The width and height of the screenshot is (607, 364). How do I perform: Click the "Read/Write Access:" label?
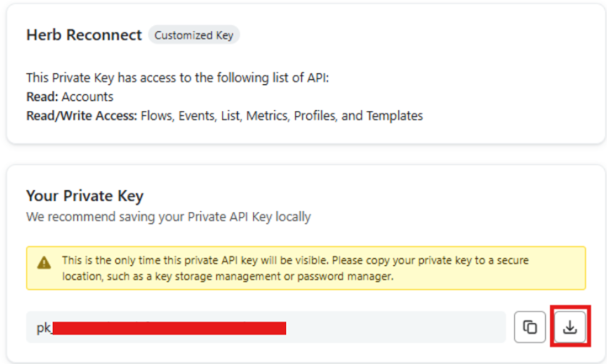[81, 115]
